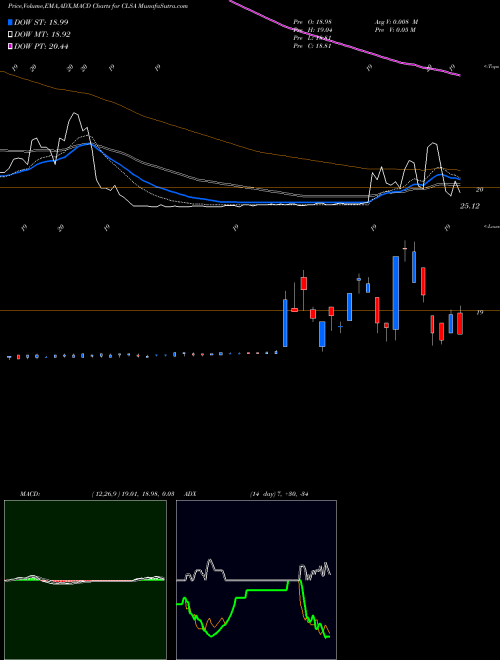Click the tallest blue candlestick in price chart
Viewport: 500px width, 660px height.
396,293
